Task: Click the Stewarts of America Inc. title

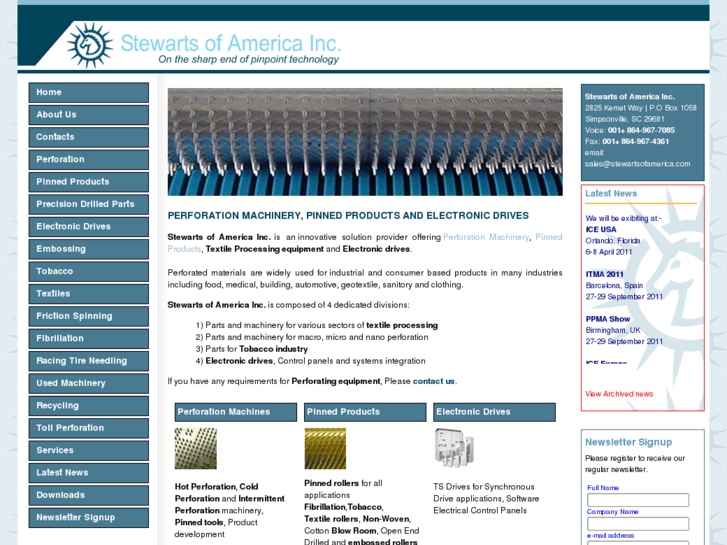Action: pos(231,44)
